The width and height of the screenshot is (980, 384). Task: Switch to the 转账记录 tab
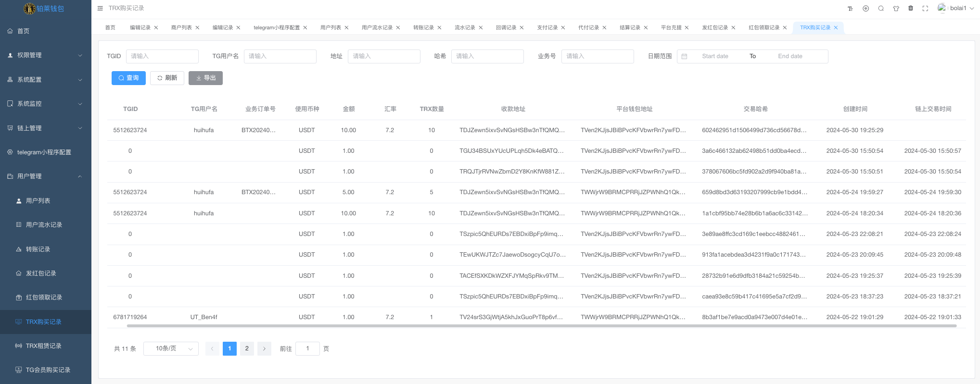[423, 28]
